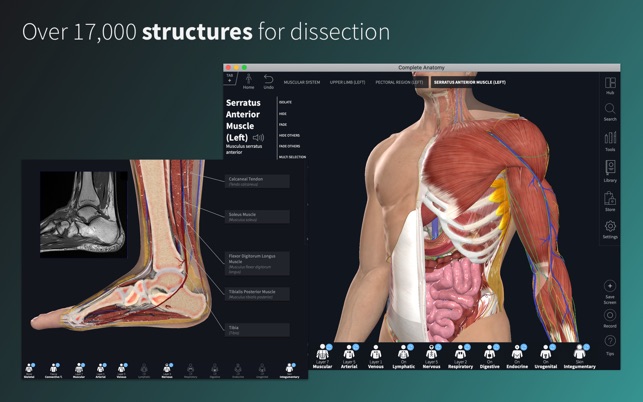Open the Settings gear
This screenshot has width=643, height=402.
click(610, 228)
